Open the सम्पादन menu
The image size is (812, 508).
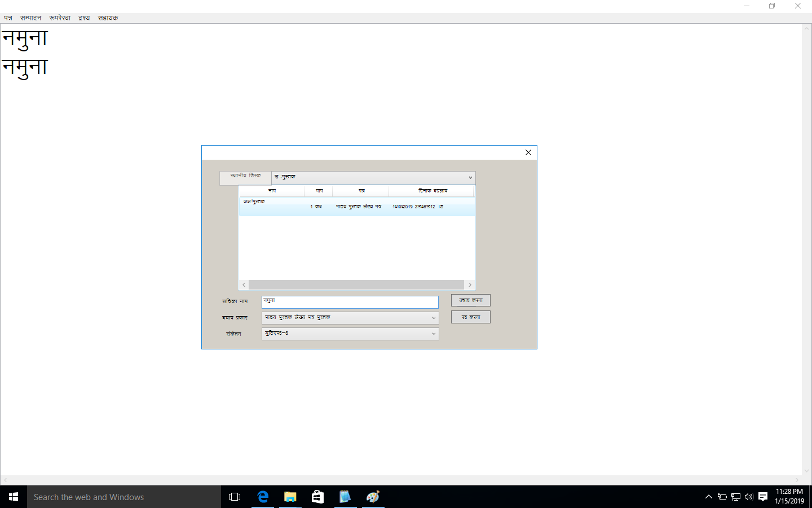(30, 18)
